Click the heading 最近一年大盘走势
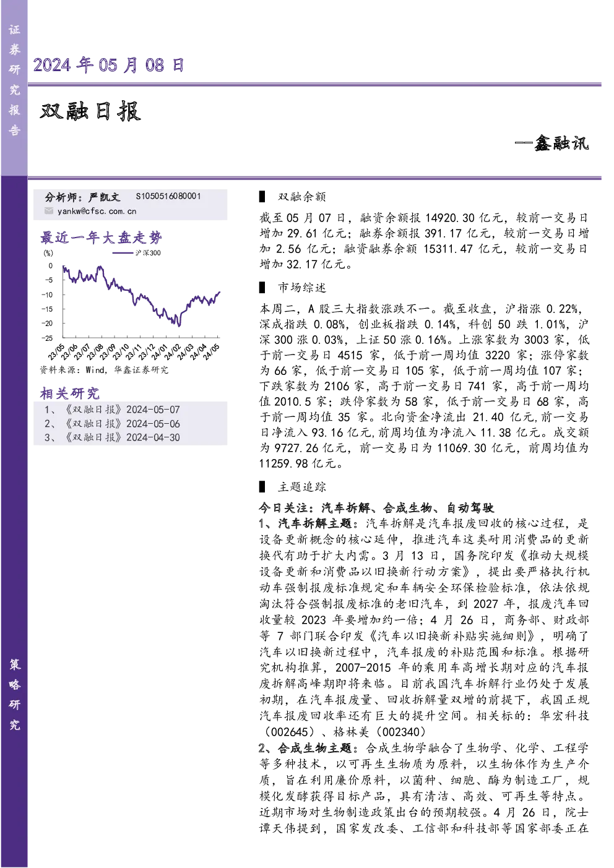The image size is (614, 868). (101, 238)
